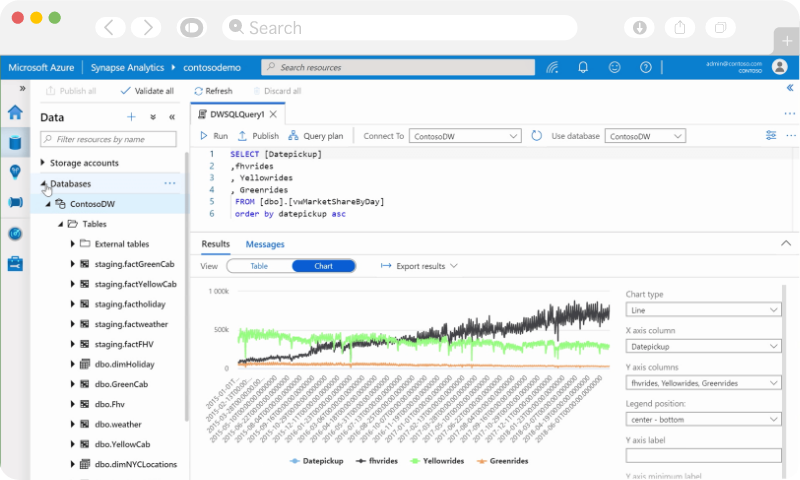Switch results view to Table
Screen dimensions: 800x480
(259, 266)
